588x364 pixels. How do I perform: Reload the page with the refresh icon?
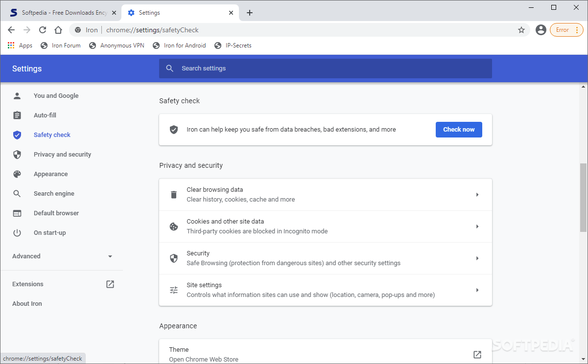pos(43,30)
